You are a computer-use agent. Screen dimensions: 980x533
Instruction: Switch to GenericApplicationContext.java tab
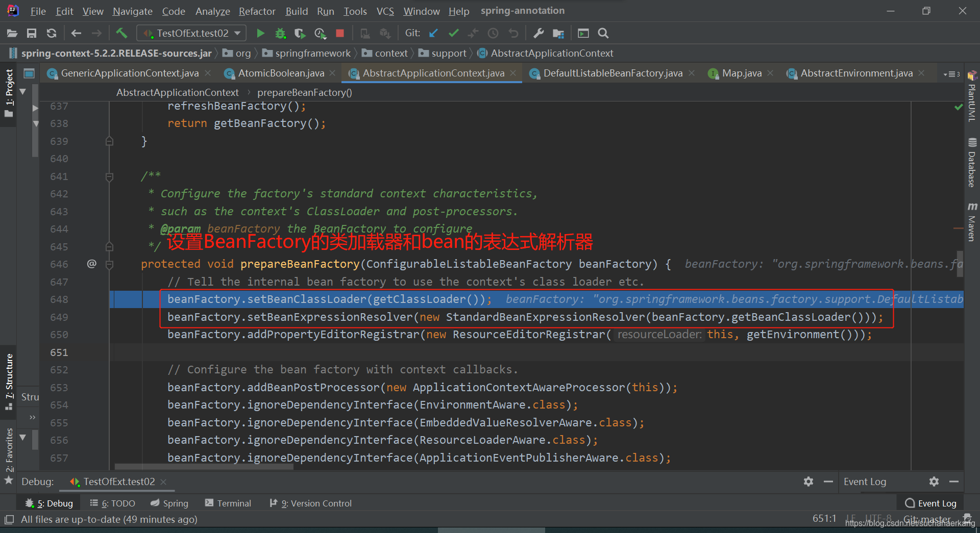[x=130, y=73]
